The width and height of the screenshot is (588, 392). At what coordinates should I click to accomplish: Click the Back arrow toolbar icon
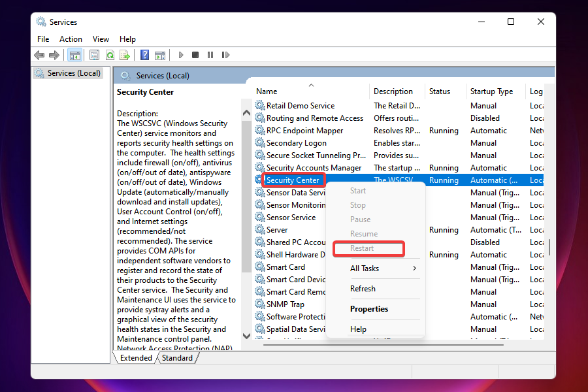39,55
